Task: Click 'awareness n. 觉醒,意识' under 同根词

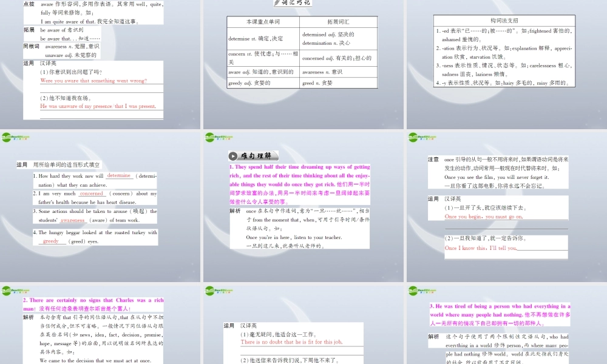Action: [x=72, y=47]
